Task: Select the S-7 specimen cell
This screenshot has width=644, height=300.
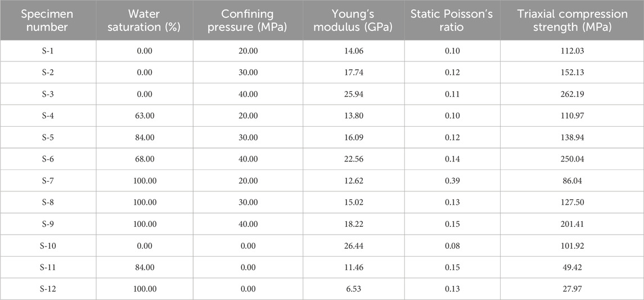Action: pos(48,181)
